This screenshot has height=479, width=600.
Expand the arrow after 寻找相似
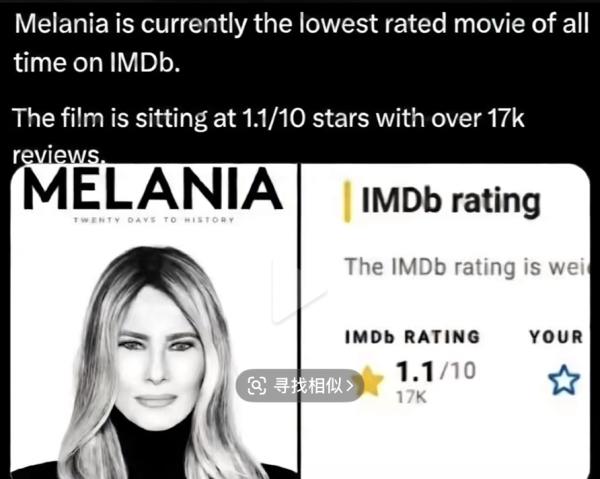tap(350, 385)
